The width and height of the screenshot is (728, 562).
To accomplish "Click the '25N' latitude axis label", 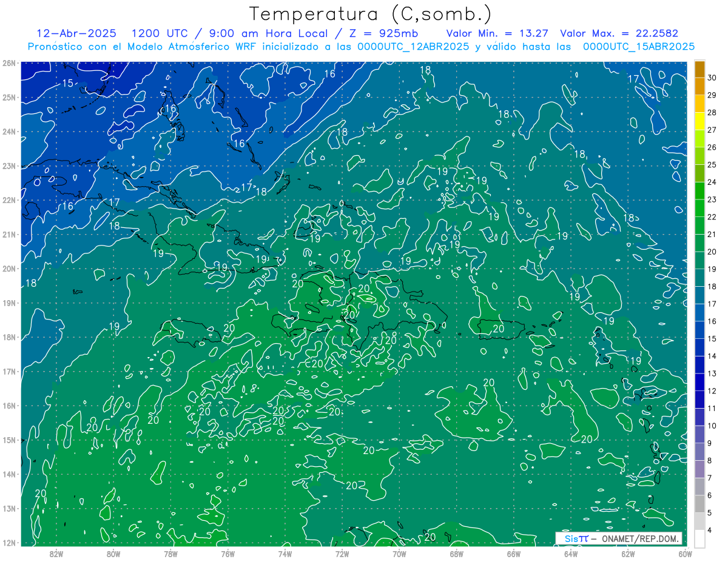I will [9, 98].
